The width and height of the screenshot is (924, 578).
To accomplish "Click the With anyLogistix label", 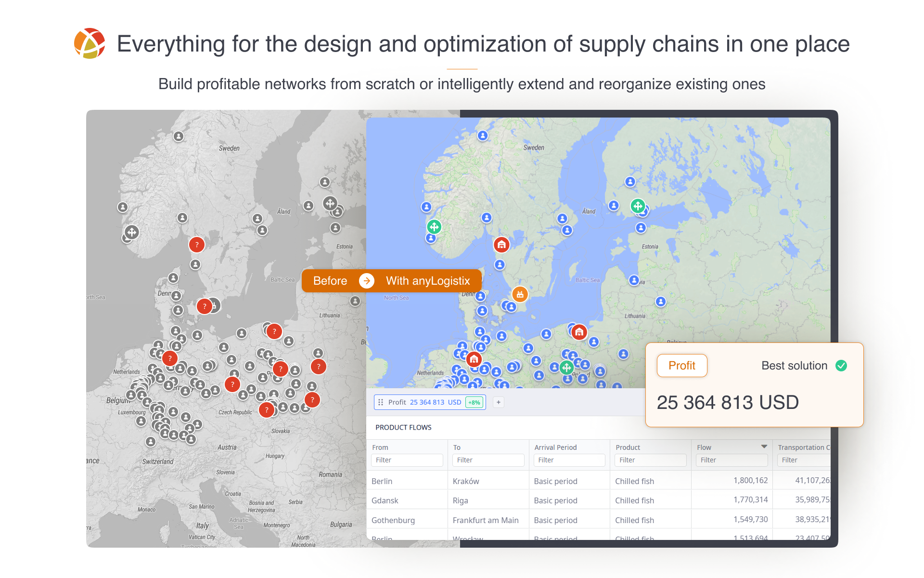I will (x=427, y=281).
